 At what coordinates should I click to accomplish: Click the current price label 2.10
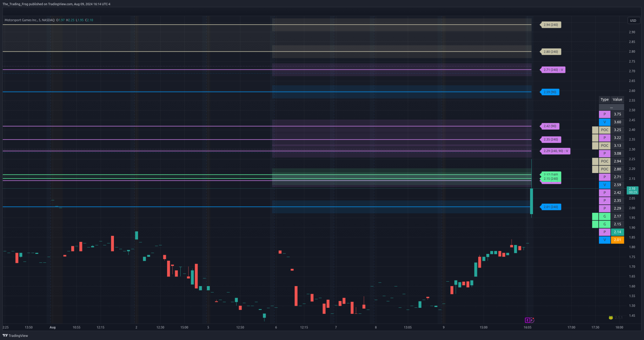coord(632,190)
